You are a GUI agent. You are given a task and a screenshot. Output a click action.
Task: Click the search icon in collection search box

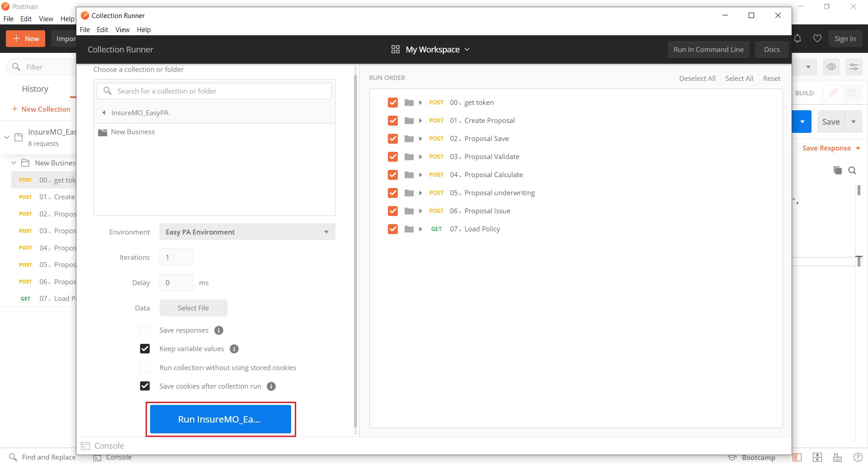[108, 91]
